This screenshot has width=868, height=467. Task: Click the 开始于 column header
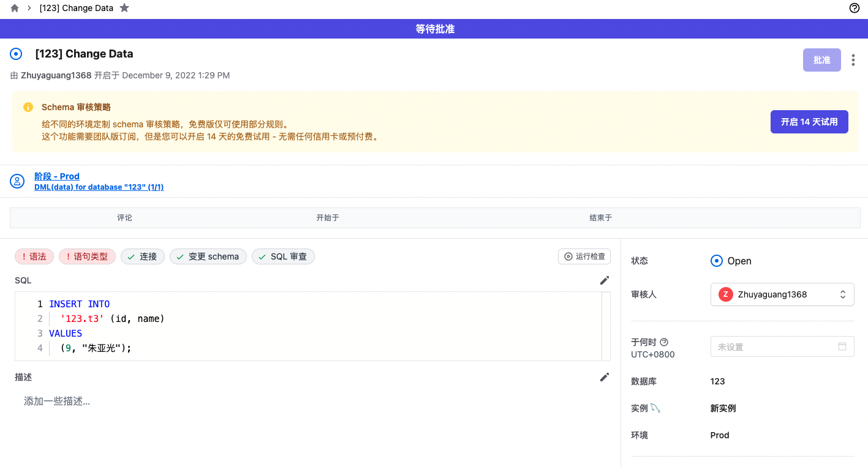point(328,218)
